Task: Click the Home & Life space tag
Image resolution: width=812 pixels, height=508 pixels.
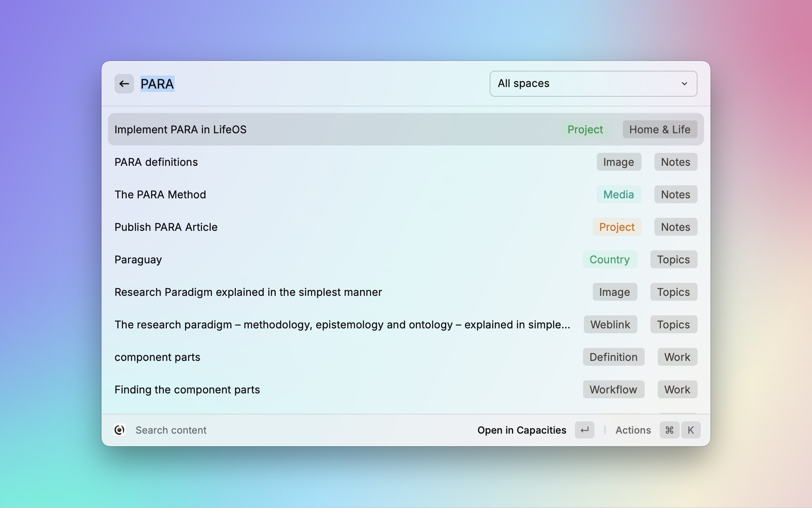Action: tap(659, 130)
